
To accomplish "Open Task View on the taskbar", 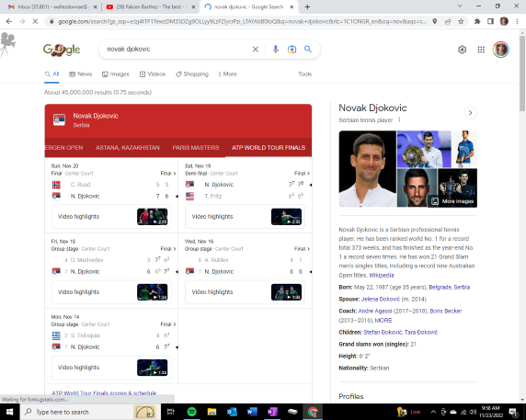I will click(171, 412).
